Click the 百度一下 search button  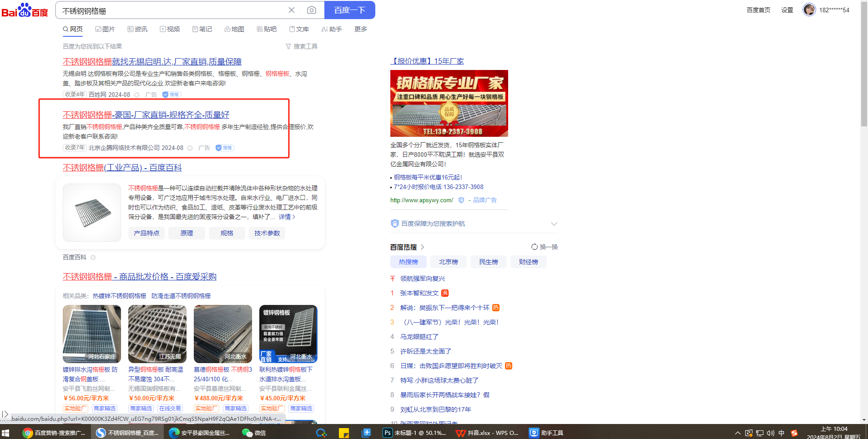point(350,10)
